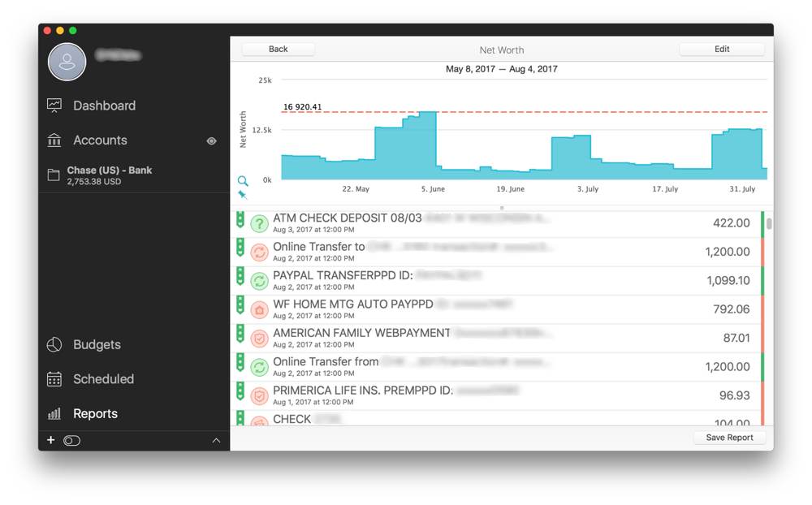Click the pin icon below the chart
The height and width of the screenshot is (505, 812).
pos(243,195)
